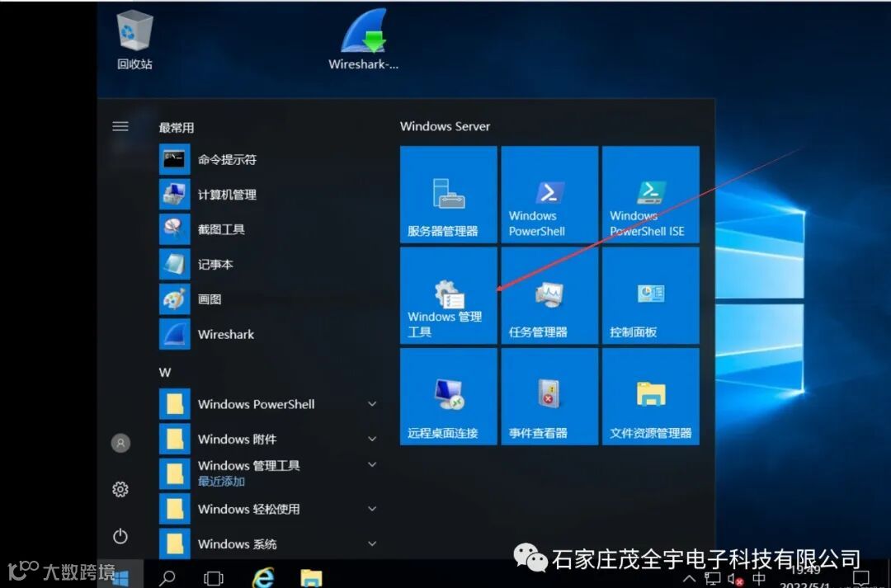Select the Windows 附件 folder entry
The image size is (891, 588).
tap(267, 440)
